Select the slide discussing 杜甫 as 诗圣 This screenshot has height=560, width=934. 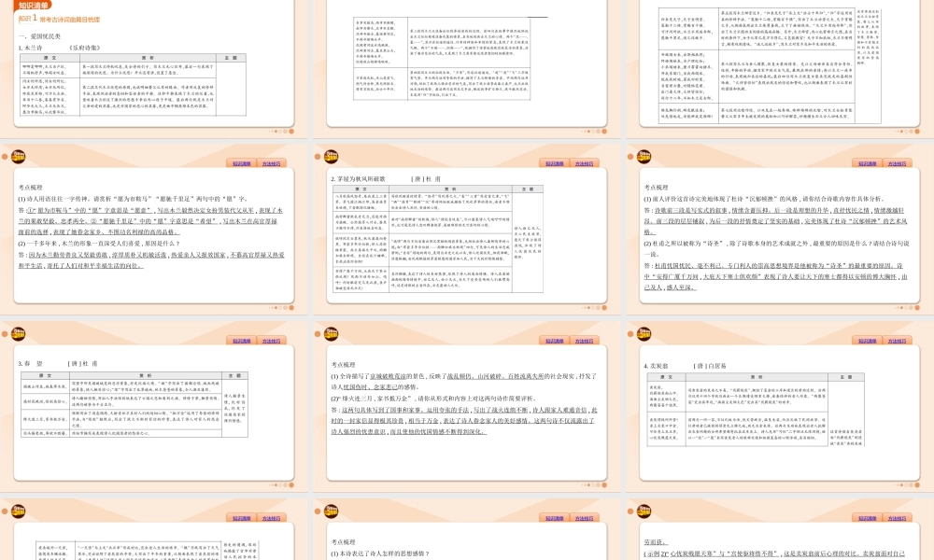(779, 243)
